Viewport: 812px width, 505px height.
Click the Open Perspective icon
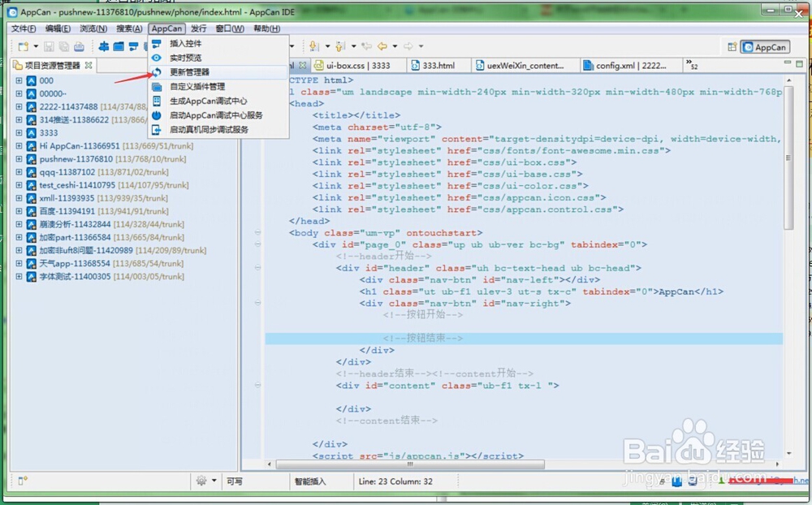tap(732, 47)
